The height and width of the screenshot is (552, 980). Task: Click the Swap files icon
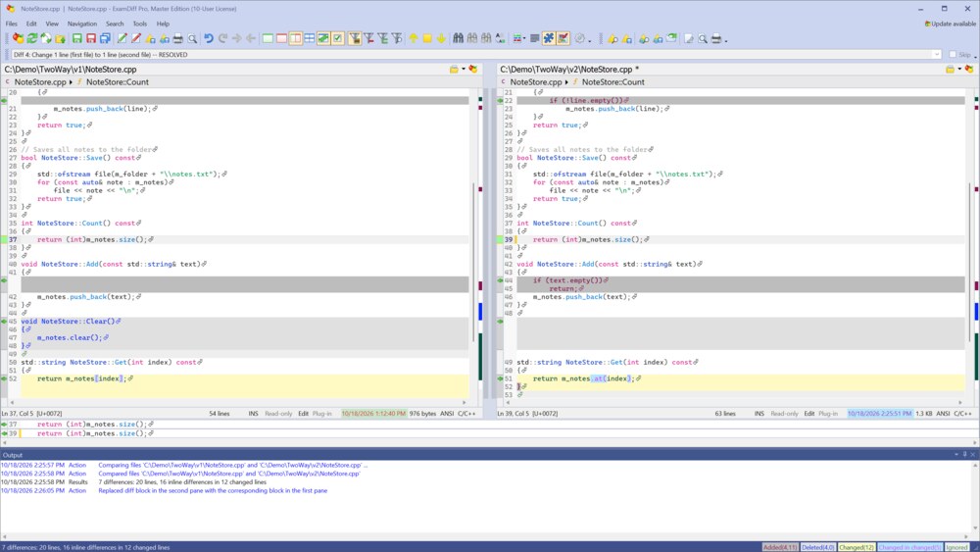click(x=46, y=39)
